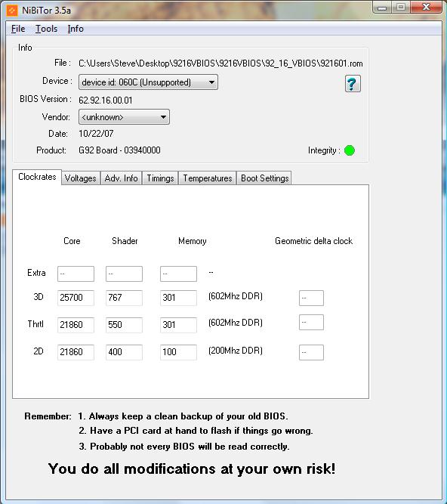
Task: Click the BIOS Version value 62.92.16.00.01
Action: [105, 100]
